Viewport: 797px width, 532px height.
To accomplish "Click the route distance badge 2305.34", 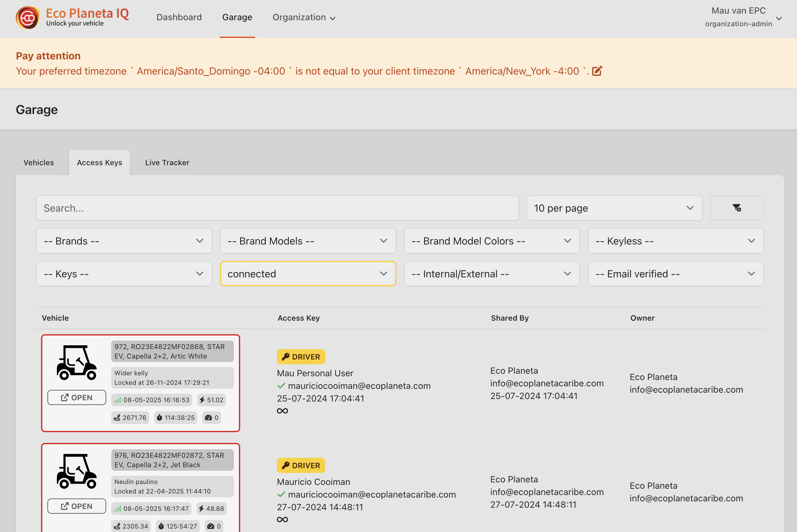I will (131, 526).
